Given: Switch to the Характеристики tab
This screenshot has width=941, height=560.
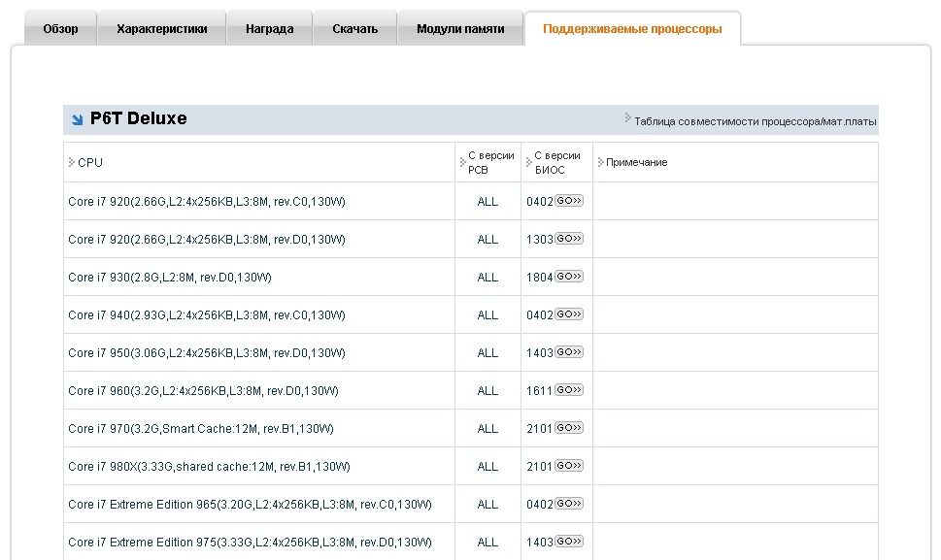Looking at the screenshot, I should point(162,28).
